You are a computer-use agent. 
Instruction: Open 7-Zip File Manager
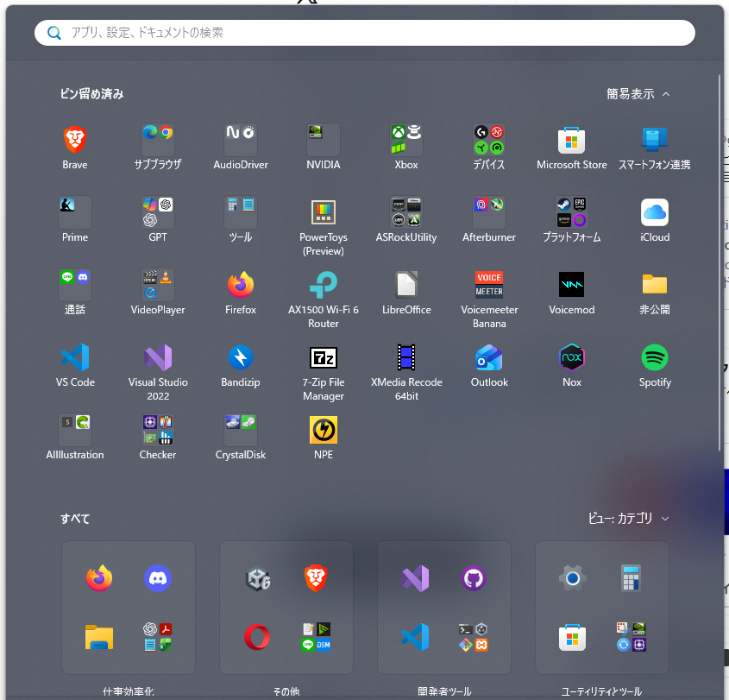pyautogui.click(x=324, y=357)
